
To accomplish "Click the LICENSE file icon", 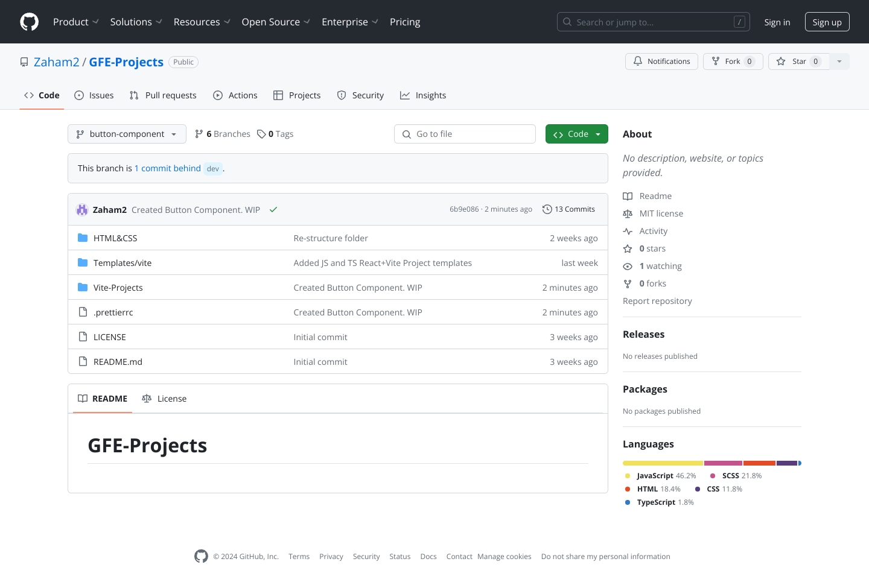I will point(83,337).
